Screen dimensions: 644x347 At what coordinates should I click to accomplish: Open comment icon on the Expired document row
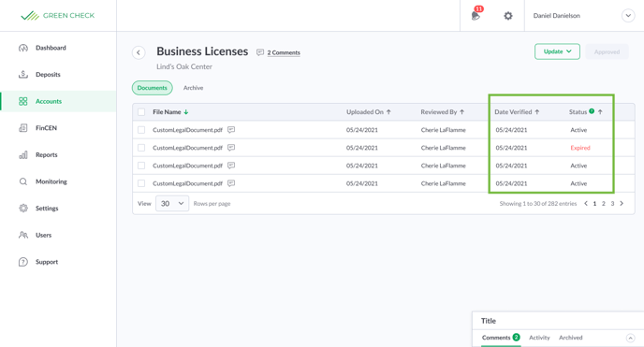pyautogui.click(x=231, y=147)
